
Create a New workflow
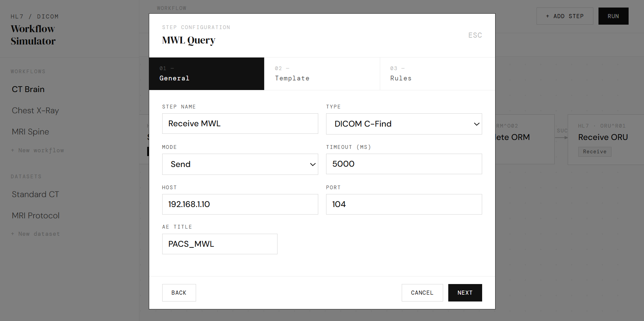pos(38,150)
